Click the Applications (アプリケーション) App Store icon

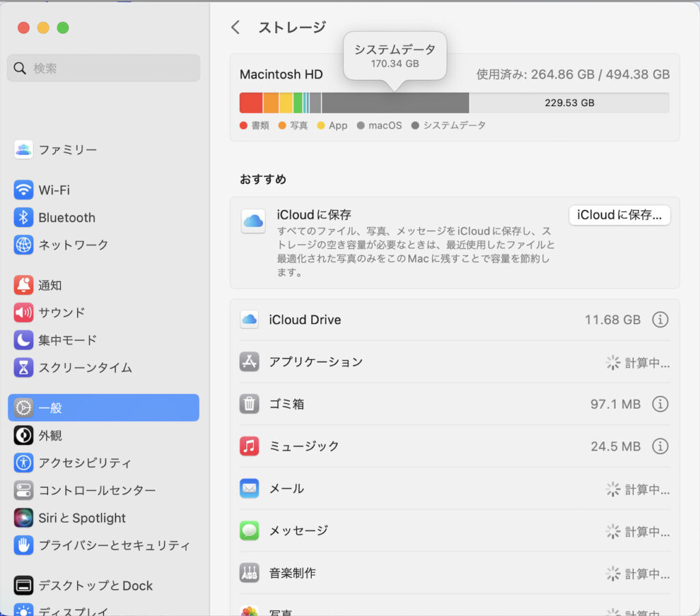[x=249, y=362]
